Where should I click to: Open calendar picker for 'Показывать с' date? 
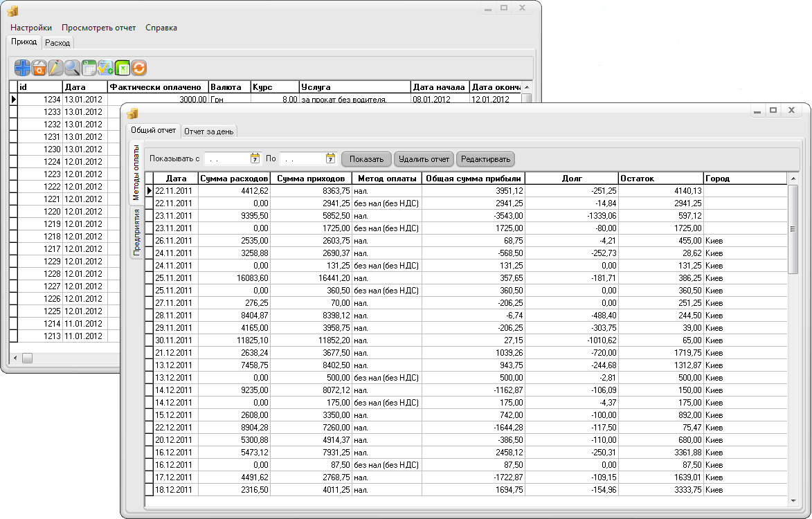pyautogui.click(x=255, y=158)
